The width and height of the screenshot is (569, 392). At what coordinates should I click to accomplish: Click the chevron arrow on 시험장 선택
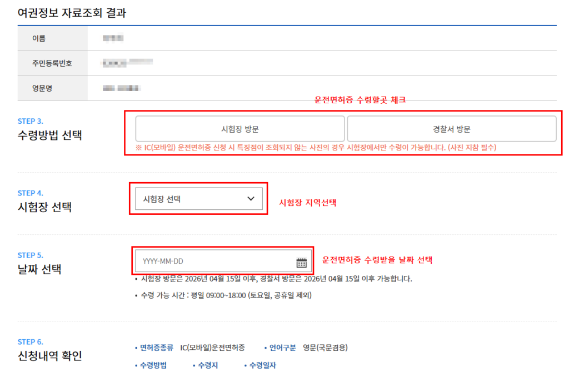pyautogui.click(x=249, y=199)
